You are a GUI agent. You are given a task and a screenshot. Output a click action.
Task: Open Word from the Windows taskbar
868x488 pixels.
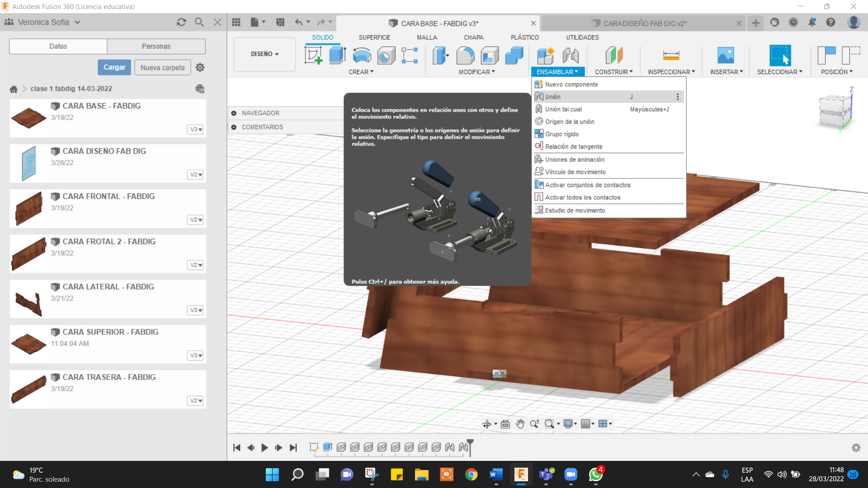(496, 474)
